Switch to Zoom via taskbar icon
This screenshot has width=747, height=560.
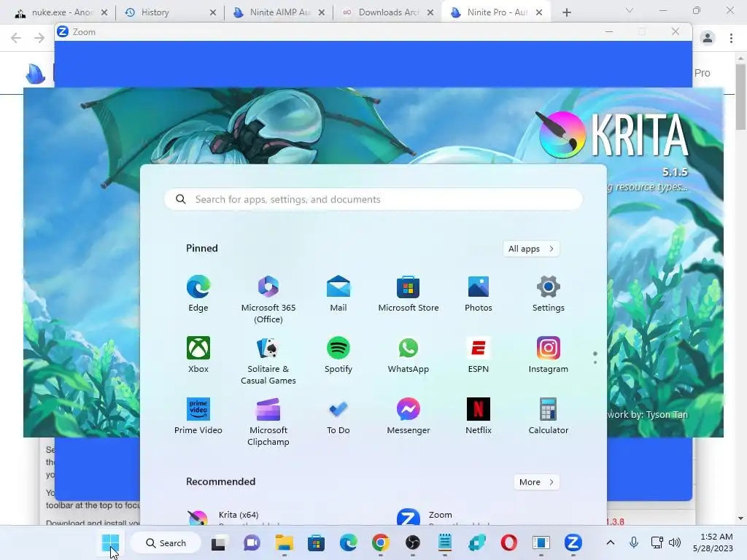point(573,542)
